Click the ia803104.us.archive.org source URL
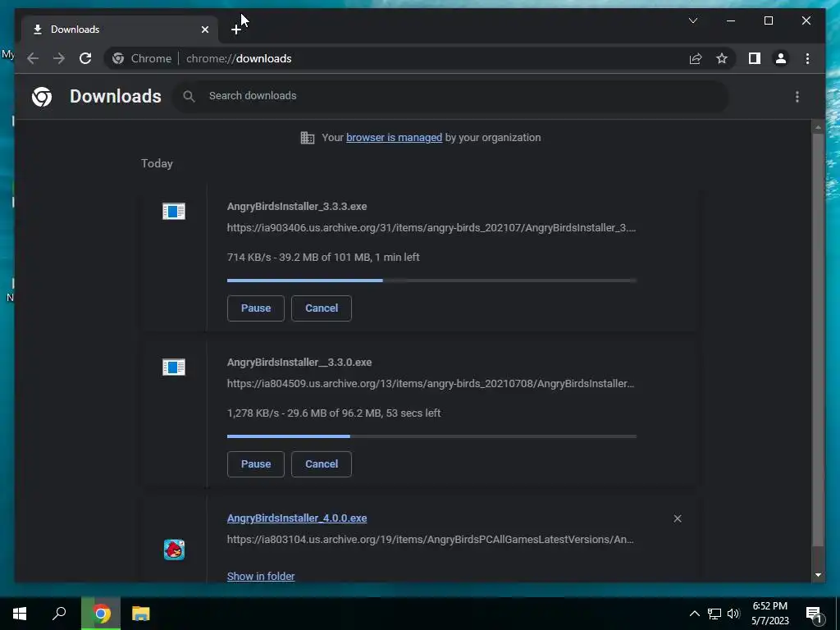 [430, 540]
